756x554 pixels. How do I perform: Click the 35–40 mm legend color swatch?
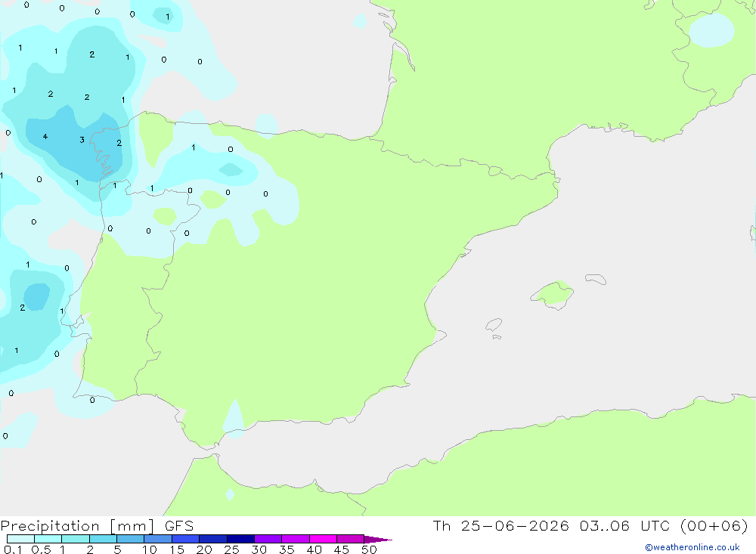tap(296, 539)
